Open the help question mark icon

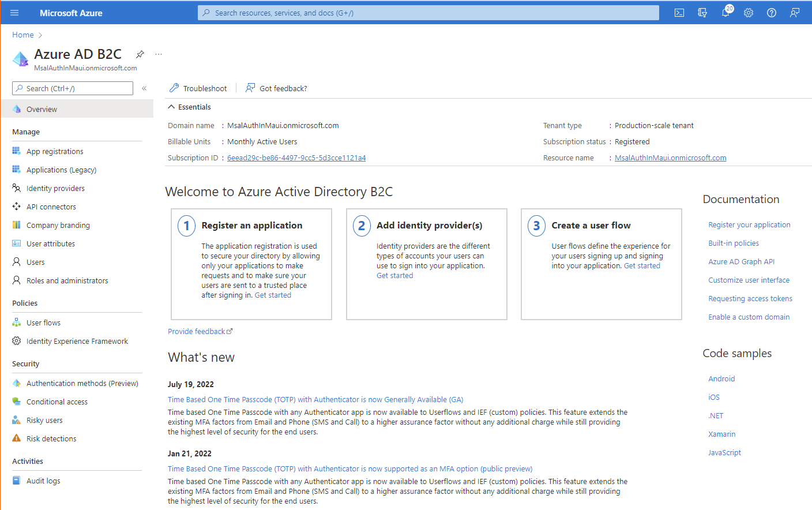772,13
